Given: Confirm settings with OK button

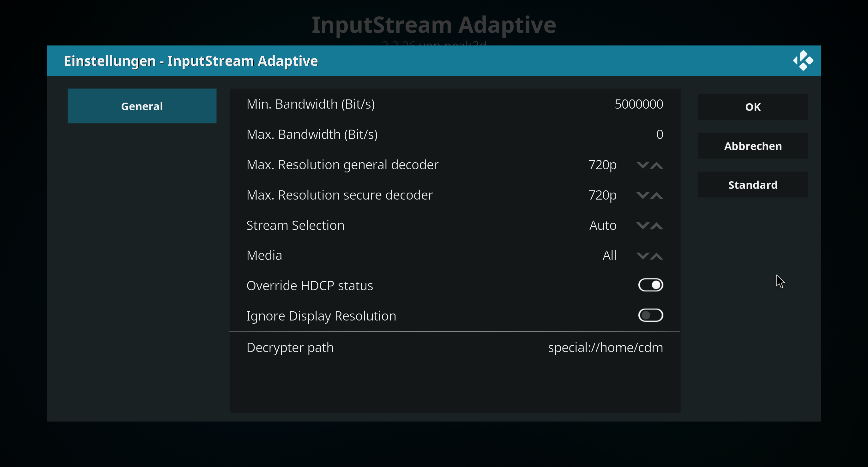Looking at the screenshot, I should coord(753,107).
